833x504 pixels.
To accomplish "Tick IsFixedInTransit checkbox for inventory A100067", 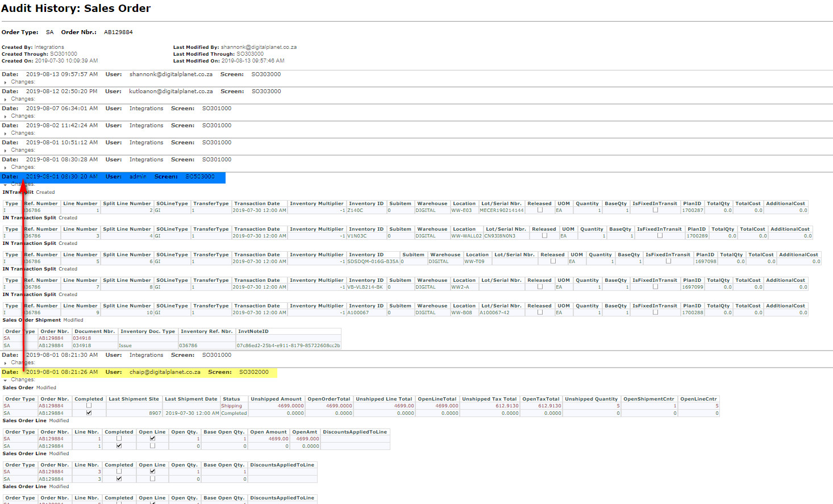I will (x=655, y=313).
